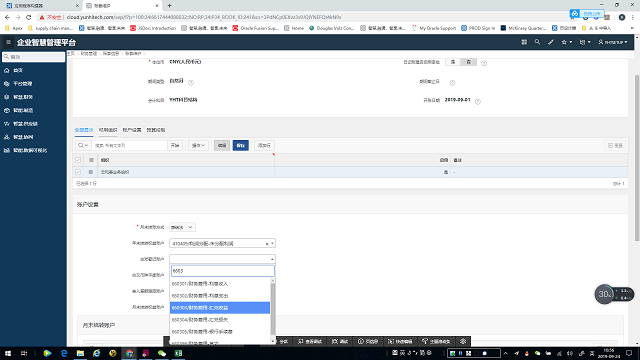Viewport: 640px width, 360px height.
Task: Select option 660302 财务费用-利息支出
Action: coord(220,296)
